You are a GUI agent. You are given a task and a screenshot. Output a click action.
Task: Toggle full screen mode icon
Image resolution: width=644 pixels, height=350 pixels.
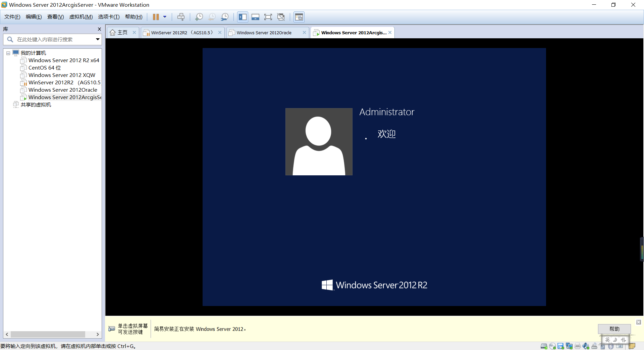[268, 17]
